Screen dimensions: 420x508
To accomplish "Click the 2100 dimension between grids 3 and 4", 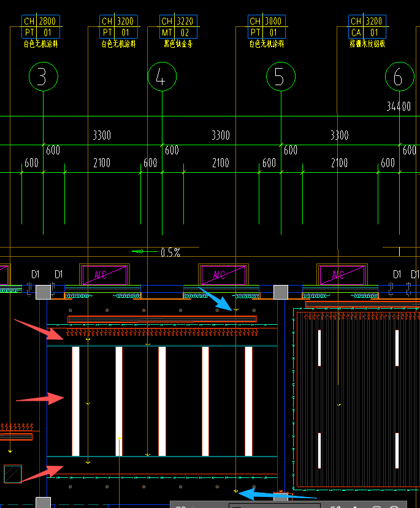I will click(x=102, y=162).
